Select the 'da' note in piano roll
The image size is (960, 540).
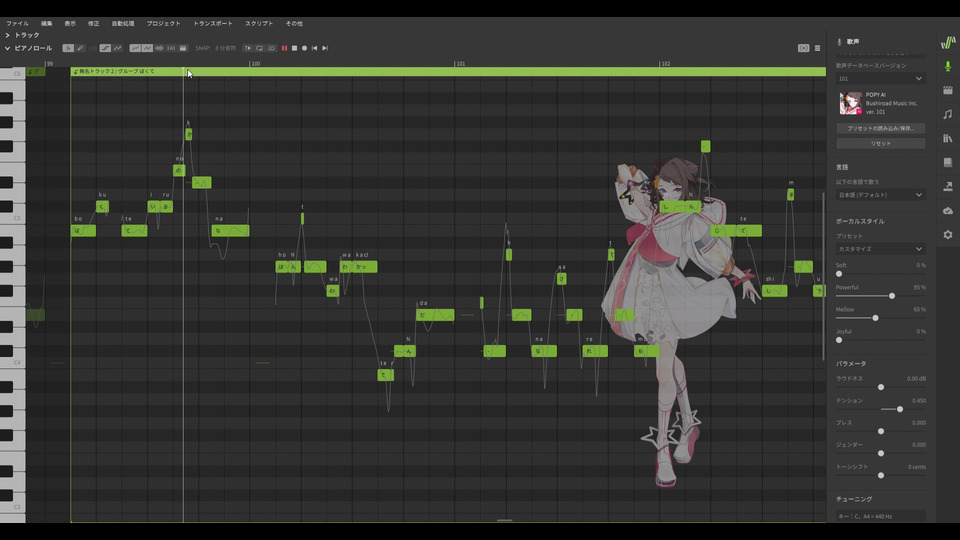[x=435, y=315]
